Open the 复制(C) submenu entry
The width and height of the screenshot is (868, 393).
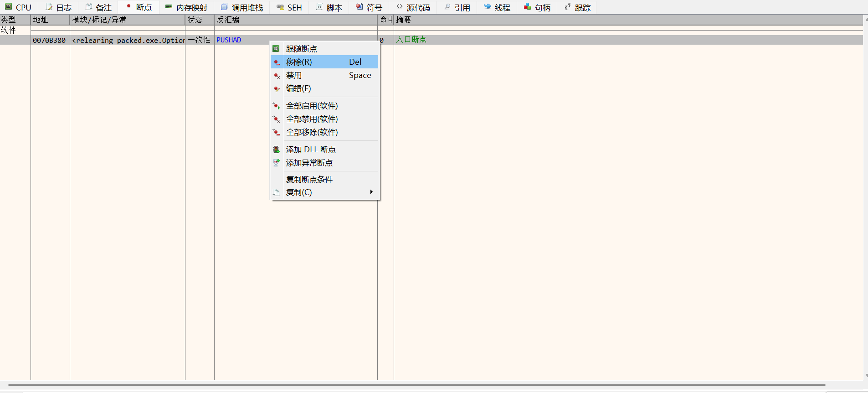(324, 192)
